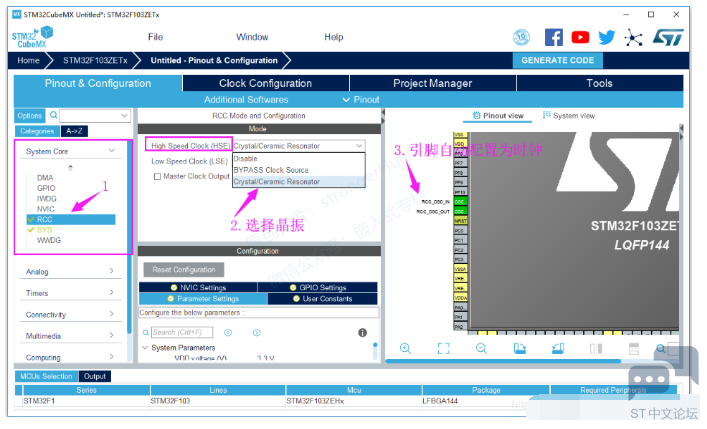The image size is (707, 429).
Task: Collapse the System Core category
Action: tap(112, 151)
